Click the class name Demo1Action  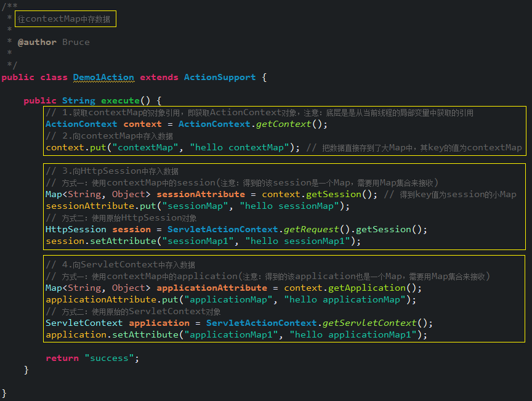[103, 78]
